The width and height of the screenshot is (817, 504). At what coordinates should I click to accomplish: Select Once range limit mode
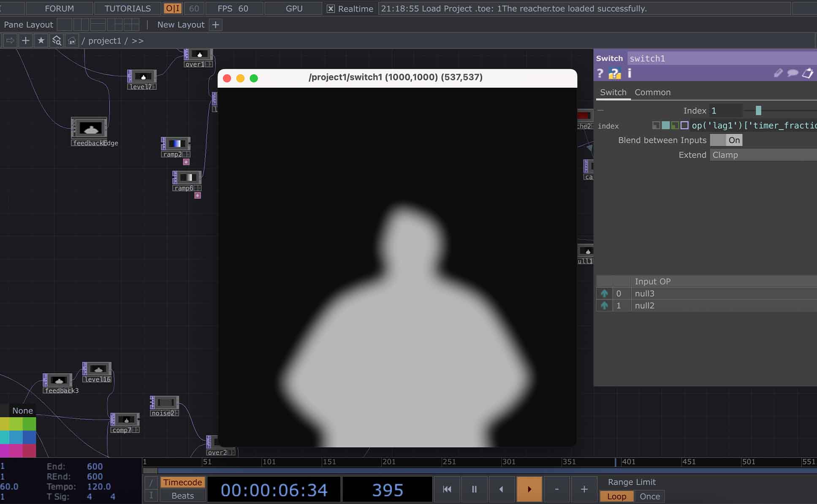649,496
